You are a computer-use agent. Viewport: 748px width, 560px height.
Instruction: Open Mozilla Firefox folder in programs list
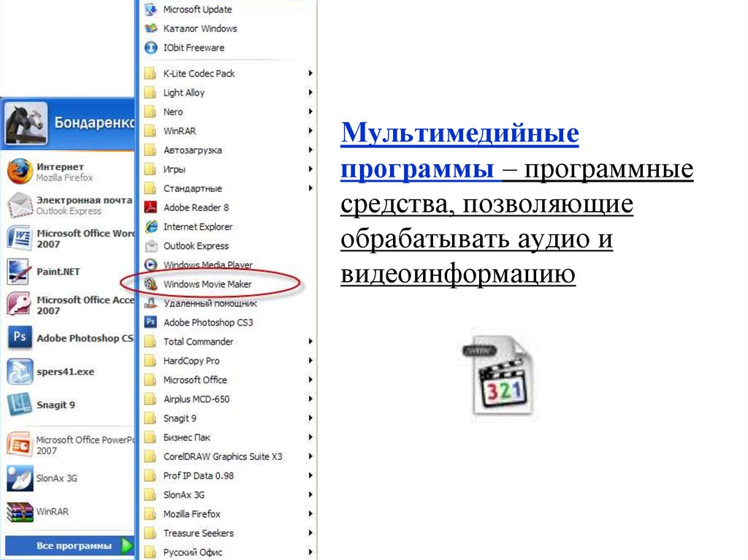pos(229,514)
